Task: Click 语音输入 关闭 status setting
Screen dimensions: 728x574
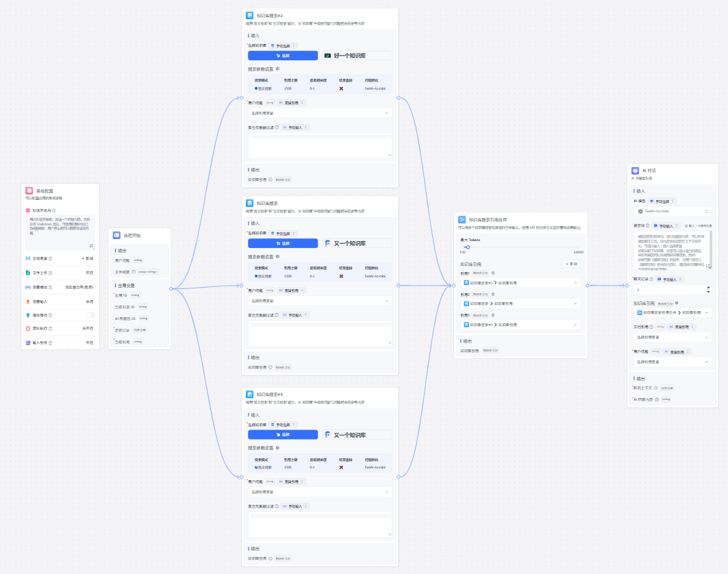Action: pyautogui.click(x=89, y=301)
